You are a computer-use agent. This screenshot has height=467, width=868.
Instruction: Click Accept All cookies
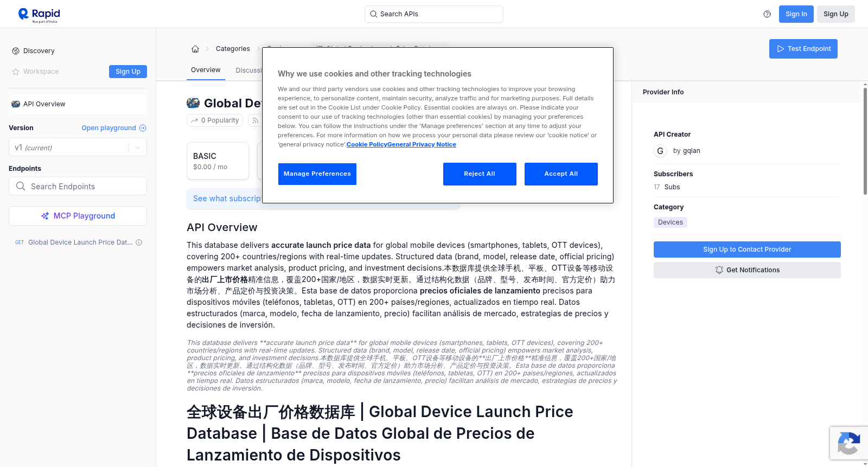561,174
